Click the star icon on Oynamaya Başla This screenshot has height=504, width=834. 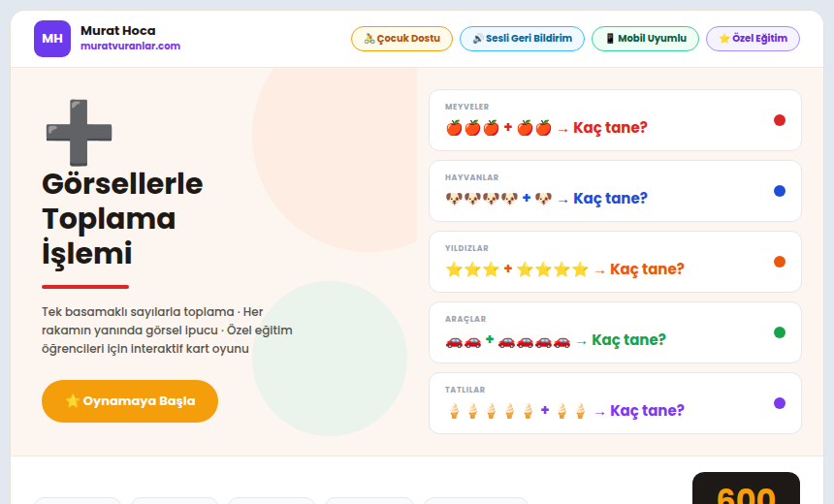click(73, 401)
